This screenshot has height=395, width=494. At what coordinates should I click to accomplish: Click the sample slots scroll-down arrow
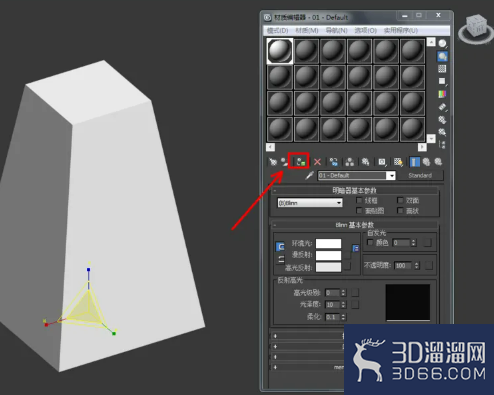431,138
